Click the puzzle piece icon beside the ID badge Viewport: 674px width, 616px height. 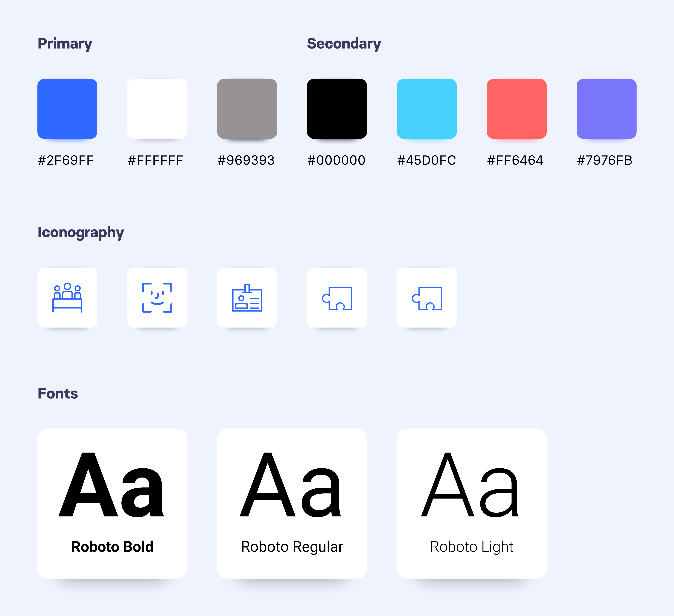[337, 297]
